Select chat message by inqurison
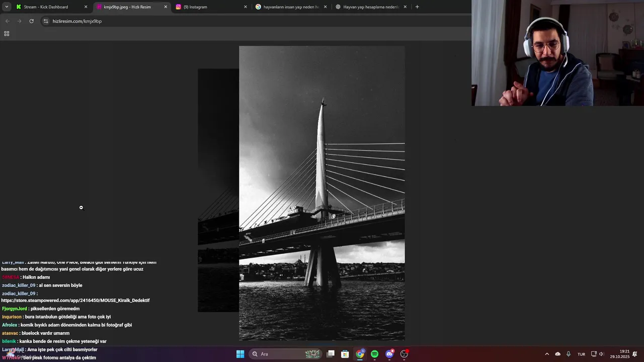 56,317
